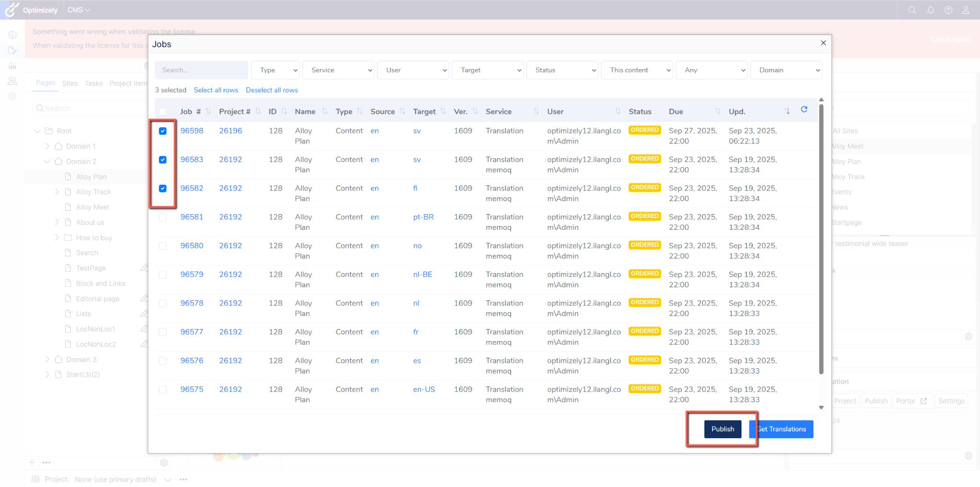Click the Select all rows link
The height and width of the screenshot is (487, 980).
tap(216, 90)
